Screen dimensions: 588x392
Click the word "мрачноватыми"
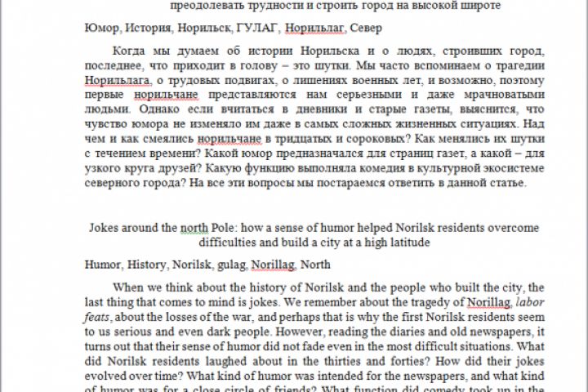tap(504, 95)
